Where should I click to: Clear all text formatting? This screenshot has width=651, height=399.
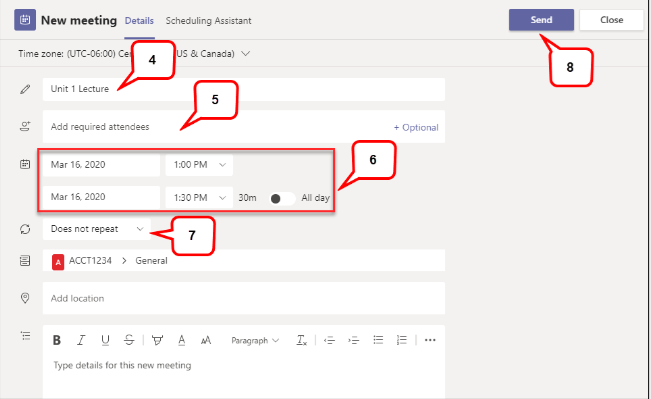[x=301, y=340]
